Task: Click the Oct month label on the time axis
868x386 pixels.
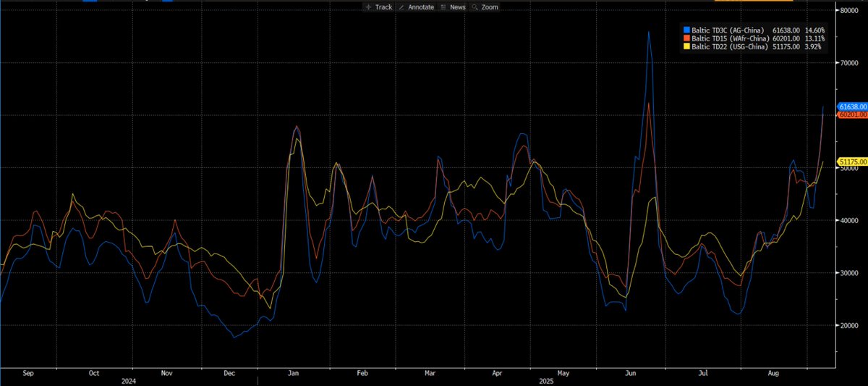Action: click(94, 373)
